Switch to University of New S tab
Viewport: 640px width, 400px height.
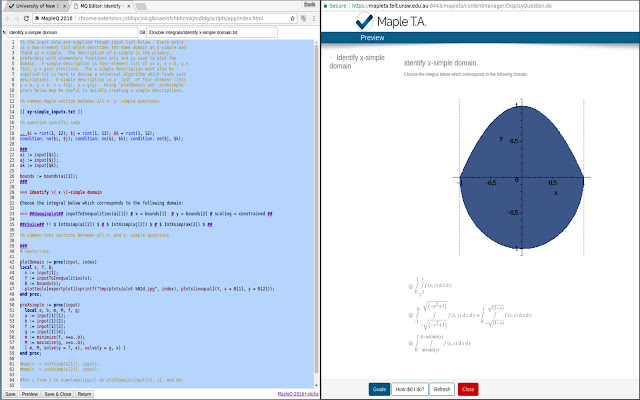coord(38,6)
